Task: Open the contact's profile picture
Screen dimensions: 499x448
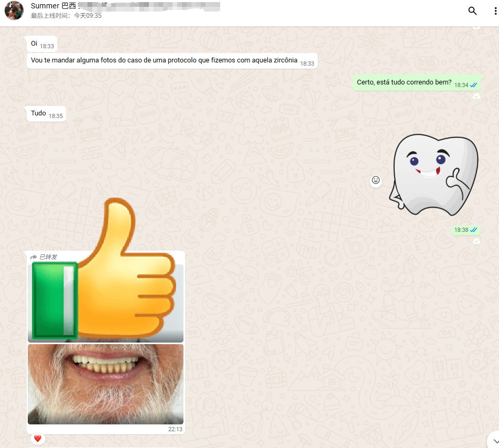Action: [x=14, y=10]
